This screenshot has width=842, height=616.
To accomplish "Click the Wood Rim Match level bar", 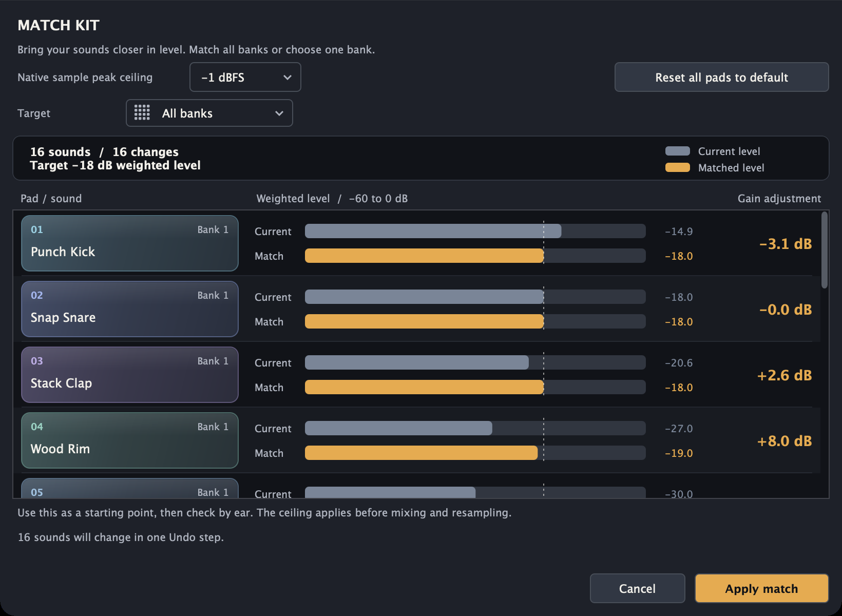I will pyautogui.click(x=475, y=453).
